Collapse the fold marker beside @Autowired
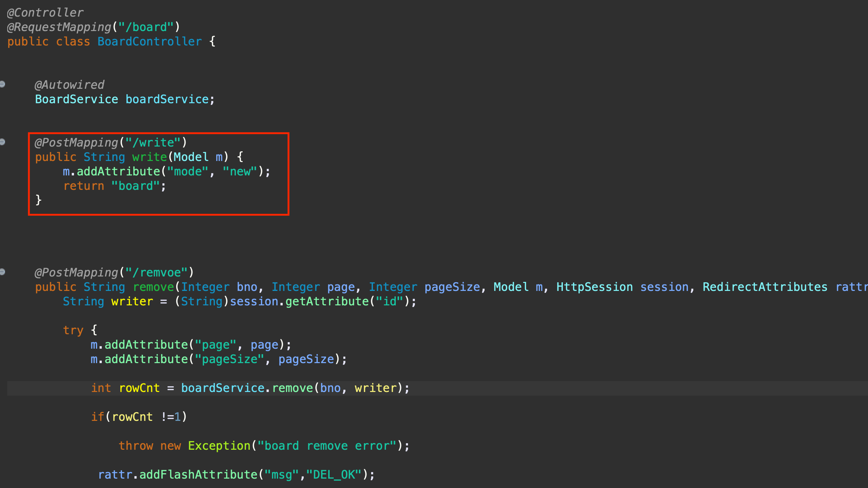The width and height of the screenshot is (868, 488). (x=2, y=84)
